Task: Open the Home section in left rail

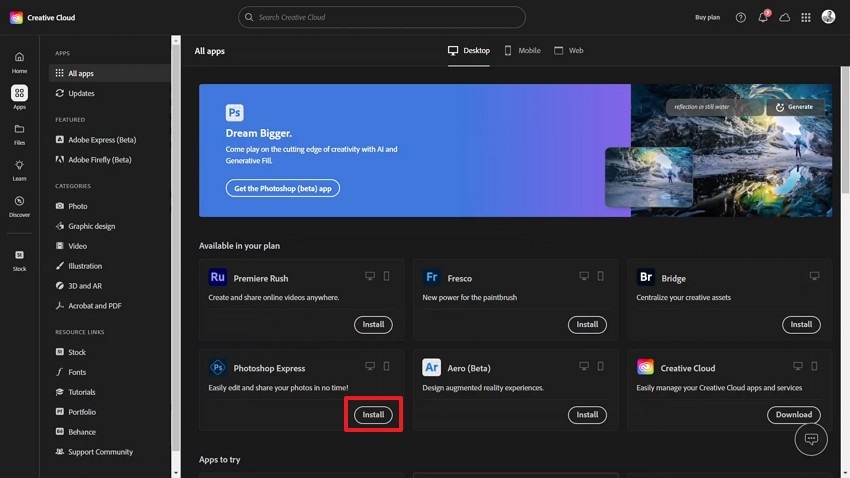Action: pyautogui.click(x=20, y=62)
